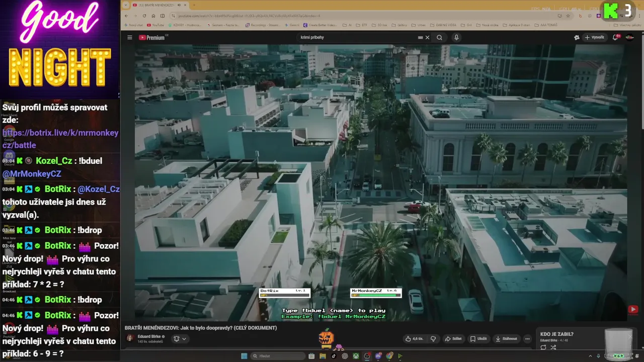Open a new browser tab
The image size is (644, 362).
[x=194, y=5]
